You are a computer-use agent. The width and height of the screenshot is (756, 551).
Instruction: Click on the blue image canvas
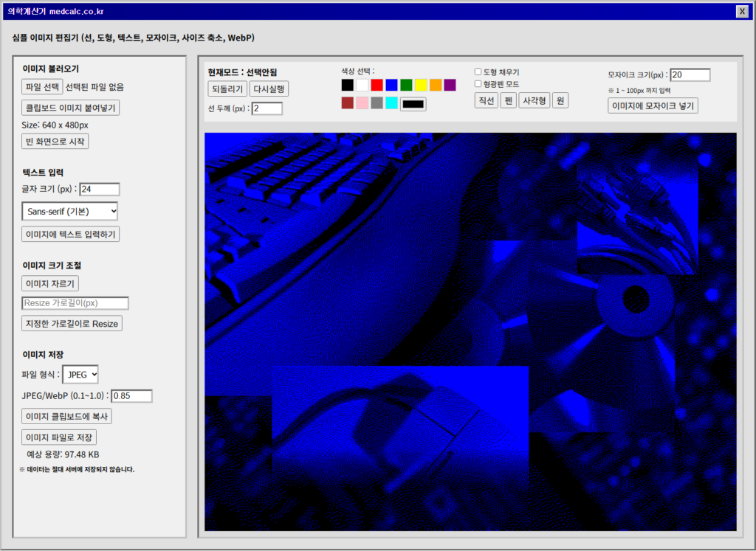pos(470,332)
